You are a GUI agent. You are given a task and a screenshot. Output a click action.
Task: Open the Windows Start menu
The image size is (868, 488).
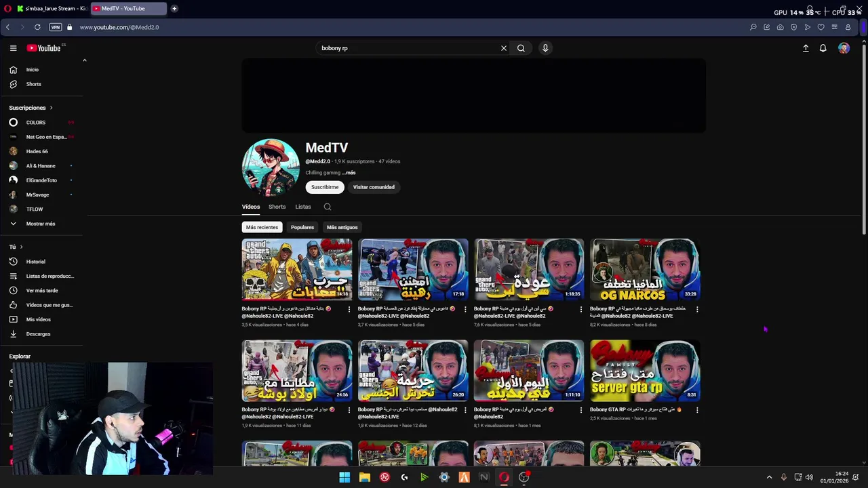[x=344, y=477]
